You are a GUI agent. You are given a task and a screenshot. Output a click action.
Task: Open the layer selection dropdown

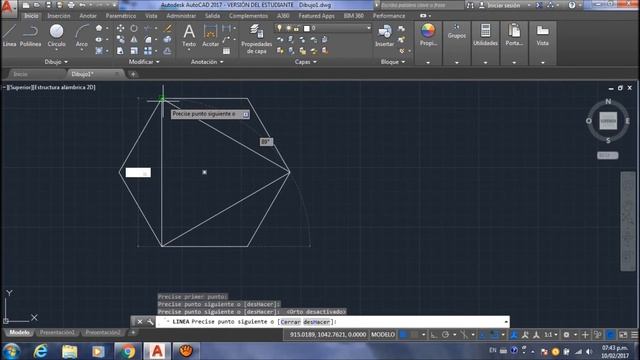(369, 28)
